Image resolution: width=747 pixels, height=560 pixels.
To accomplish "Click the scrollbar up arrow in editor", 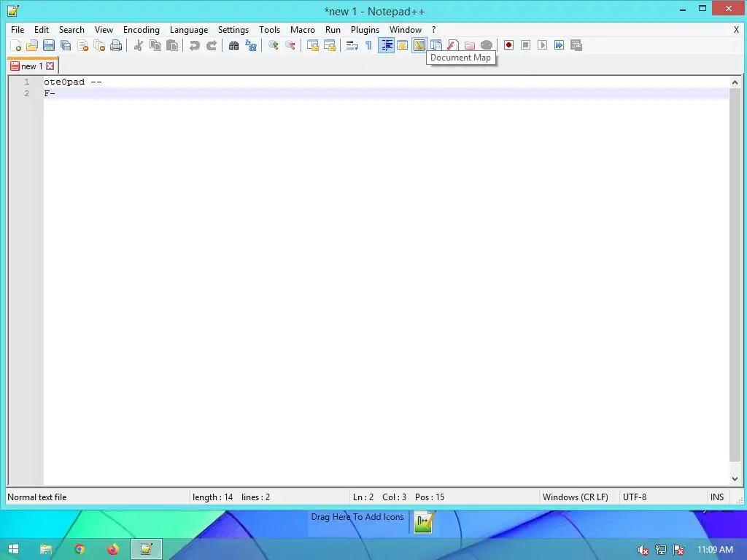I will click(x=735, y=82).
